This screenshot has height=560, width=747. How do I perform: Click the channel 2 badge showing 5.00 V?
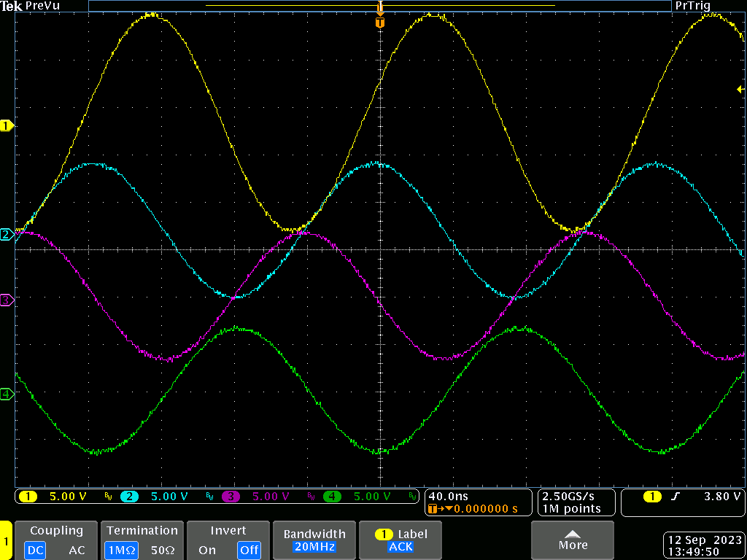tap(130, 497)
